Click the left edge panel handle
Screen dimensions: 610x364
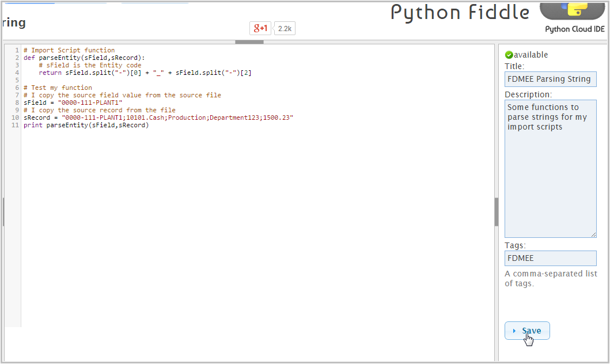pyautogui.click(x=3, y=212)
